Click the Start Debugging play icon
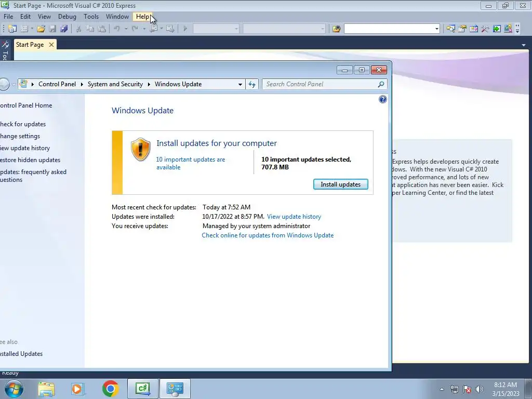 pyautogui.click(x=185, y=29)
